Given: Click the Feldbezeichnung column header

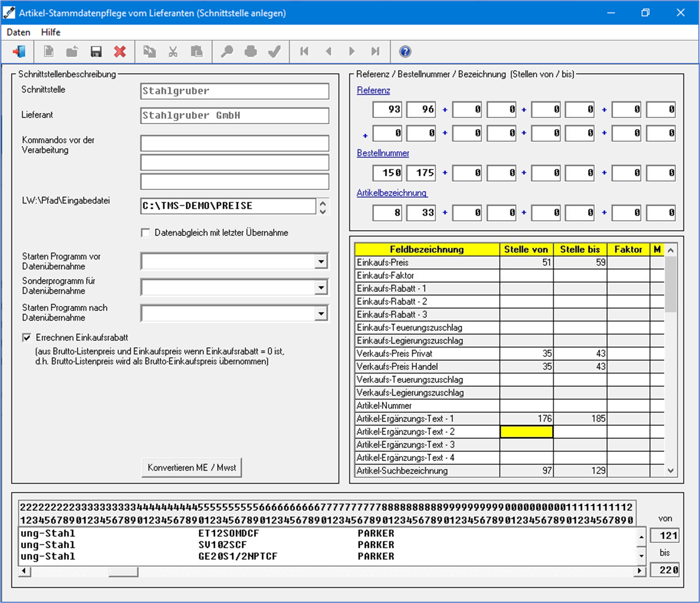Looking at the screenshot, I should click(x=427, y=250).
